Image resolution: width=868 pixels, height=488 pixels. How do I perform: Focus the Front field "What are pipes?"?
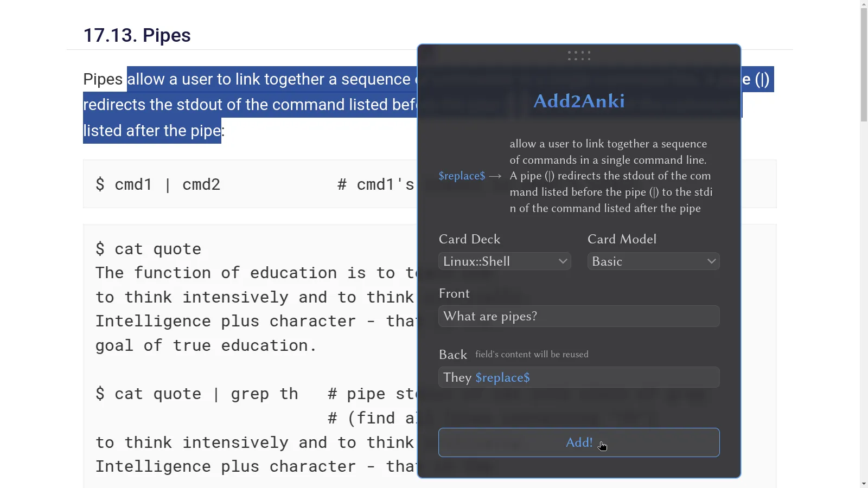(x=579, y=316)
